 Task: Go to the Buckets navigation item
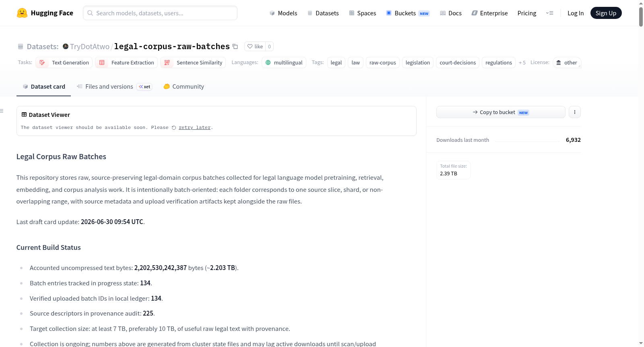click(x=408, y=13)
